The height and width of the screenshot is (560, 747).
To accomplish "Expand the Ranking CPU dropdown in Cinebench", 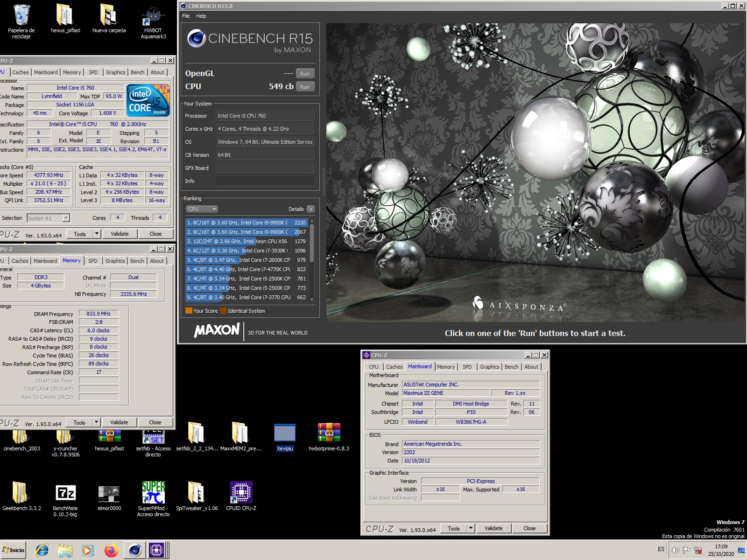I will (x=202, y=209).
